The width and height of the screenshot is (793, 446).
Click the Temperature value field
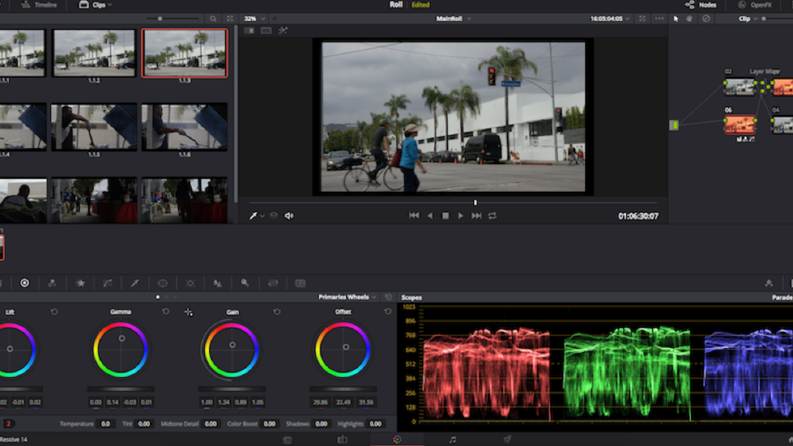click(x=105, y=424)
